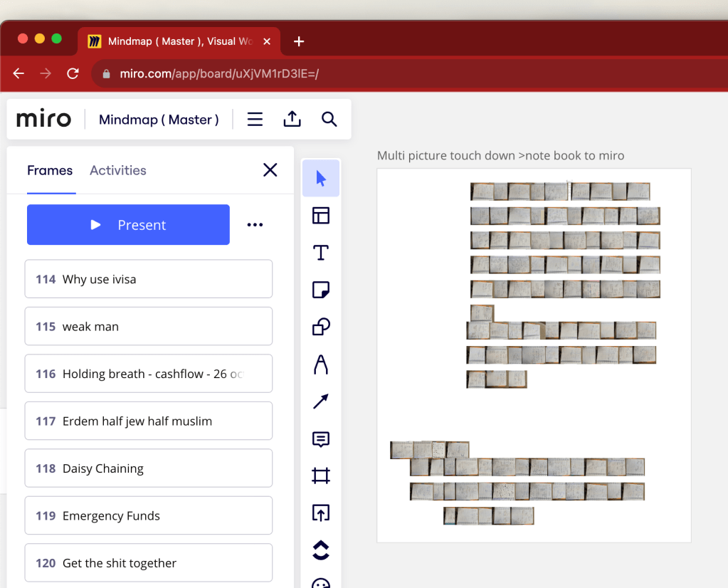Select frame 114 Why use ivisa
The width and height of the screenshot is (728, 588).
point(149,279)
